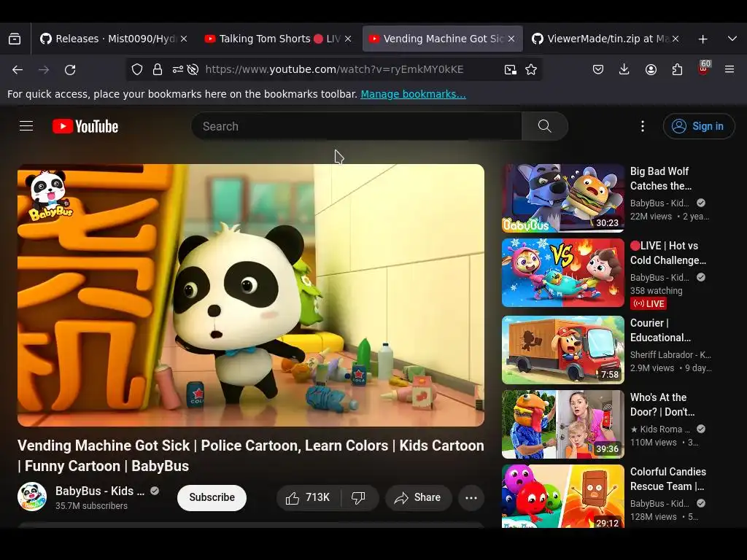Image resolution: width=747 pixels, height=560 pixels.
Task: Open BabyBus - Kids channel name link
Action: 100,491
